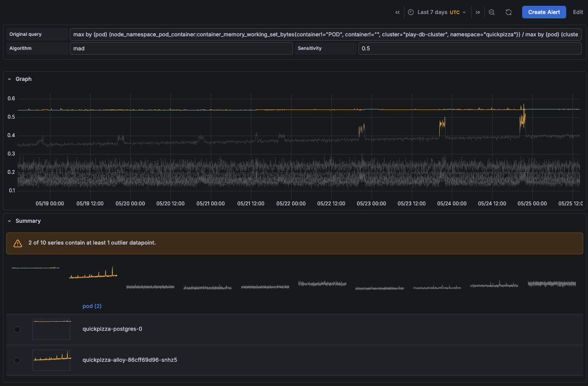The width and height of the screenshot is (588, 386).
Task: Click the Create Alert button
Action: pos(544,12)
